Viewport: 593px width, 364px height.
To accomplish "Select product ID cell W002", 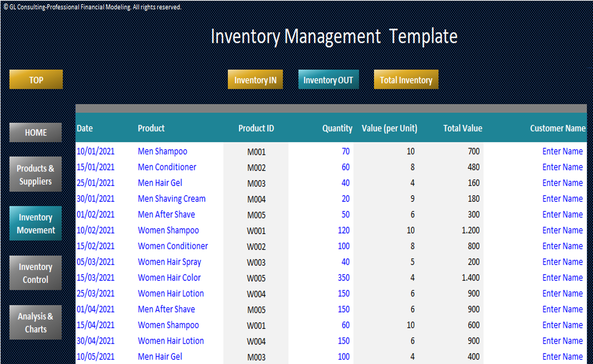I will coord(256,247).
